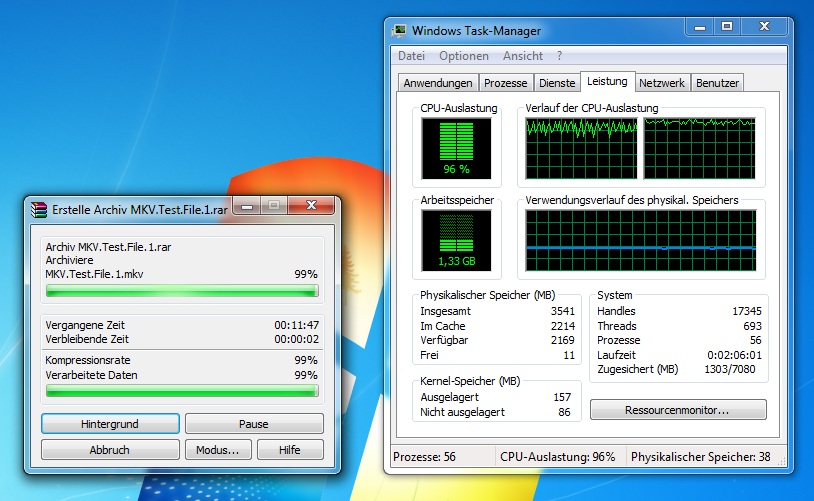The width and height of the screenshot is (814, 501).
Task: Switch to the Anwendungen tab
Action: pyautogui.click(x=438, y=83)
